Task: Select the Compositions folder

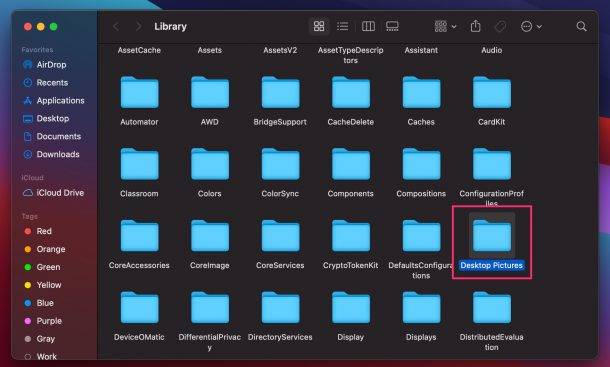Action: tap(421, 164)
